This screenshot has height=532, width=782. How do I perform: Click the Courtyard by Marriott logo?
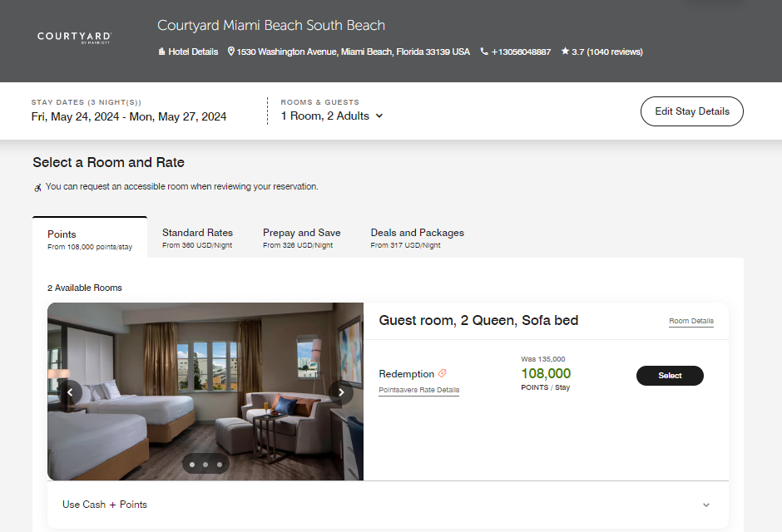pos(73,37)
